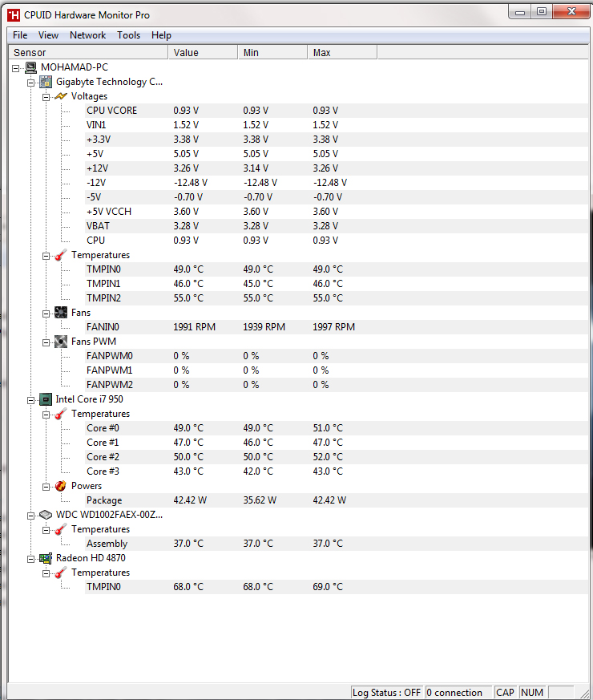Click the Radeon HD 4870 card icon
Image resolution: width=593 pixels, height=700 pixels.
[46, 558]
